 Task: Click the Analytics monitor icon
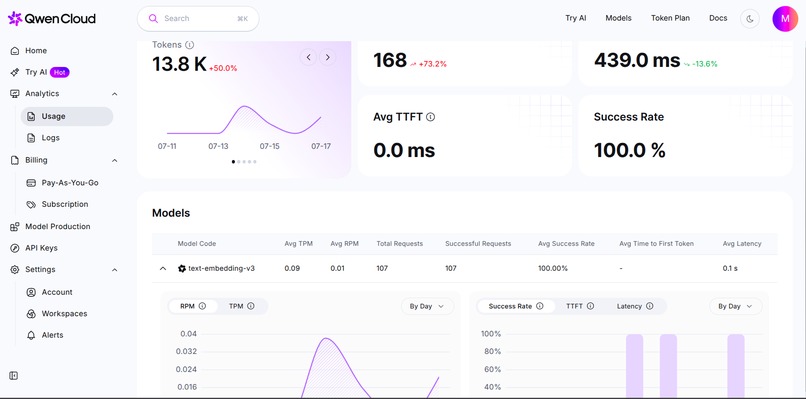point(15,94)
